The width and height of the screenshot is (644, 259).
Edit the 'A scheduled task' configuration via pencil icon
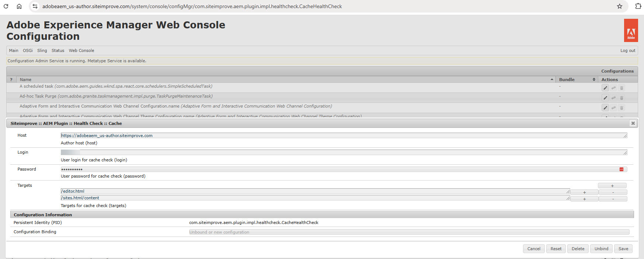(x=605, y=88)
